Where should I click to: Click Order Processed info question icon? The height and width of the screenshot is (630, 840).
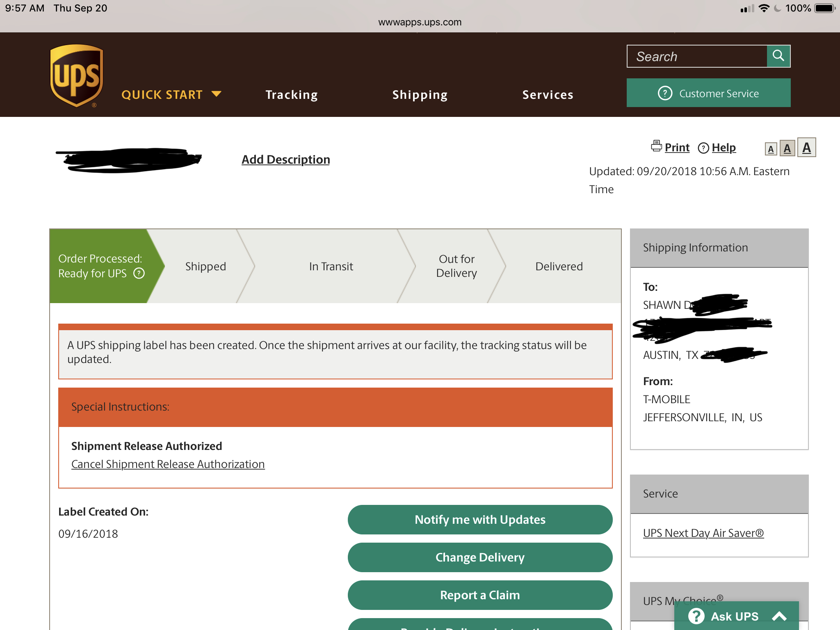[139, 273]
